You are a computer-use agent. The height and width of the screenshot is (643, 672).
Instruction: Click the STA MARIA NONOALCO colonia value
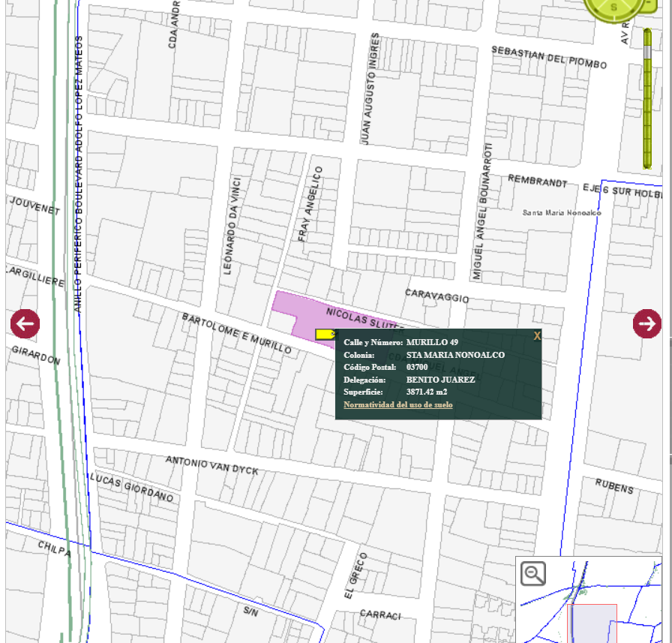455,355
